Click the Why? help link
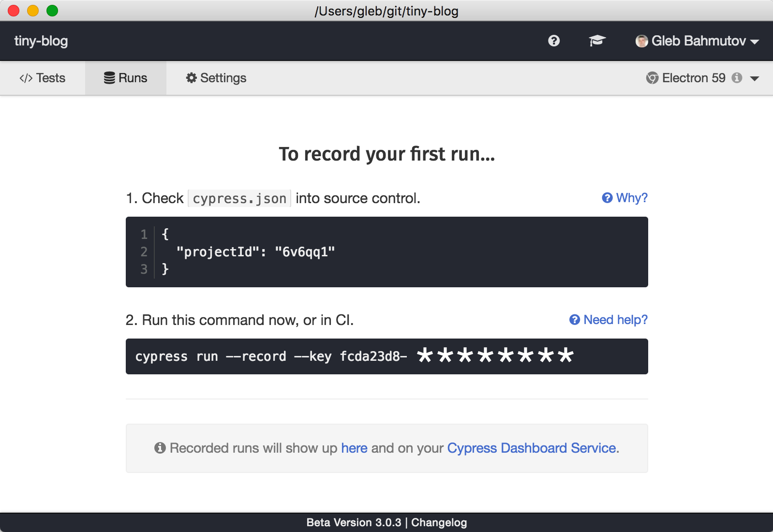This screenshot has width=773, height=532. pos(624,198)
